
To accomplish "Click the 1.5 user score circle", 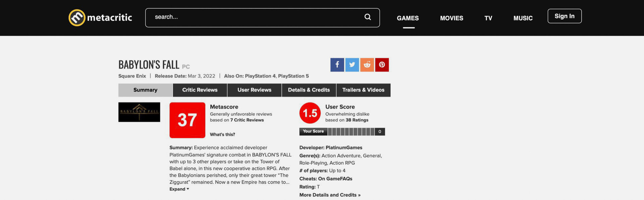I will 310,113.
